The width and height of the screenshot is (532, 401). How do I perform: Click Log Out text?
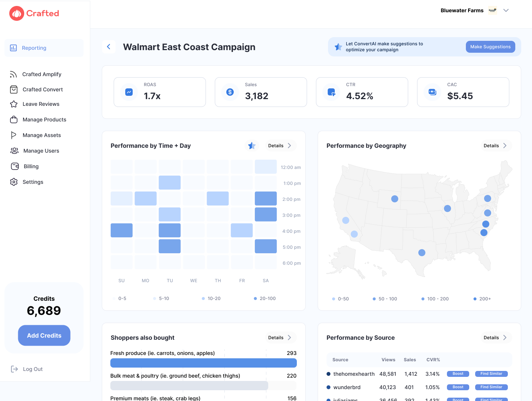(x=33, y=369)
